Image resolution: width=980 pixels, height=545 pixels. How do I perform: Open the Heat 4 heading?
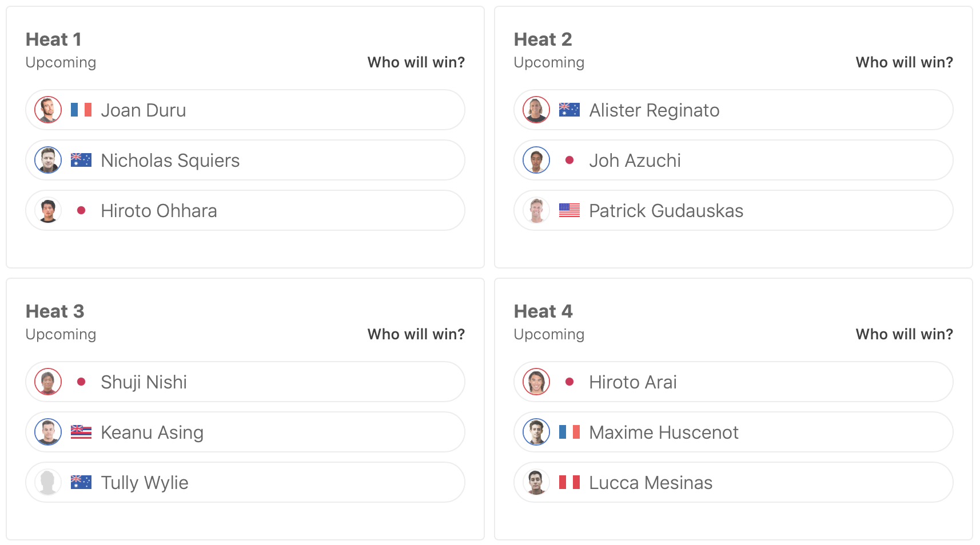pos(543,311)
